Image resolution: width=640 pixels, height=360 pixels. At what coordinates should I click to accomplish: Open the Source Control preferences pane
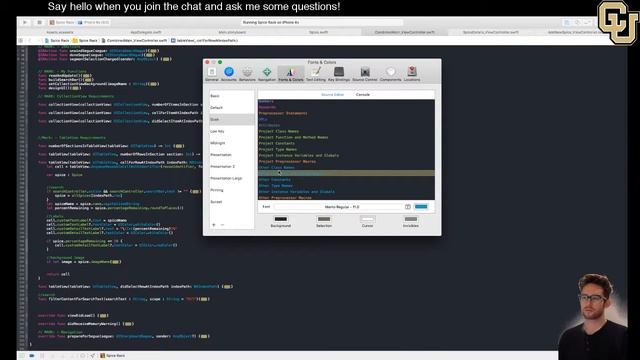364,74
